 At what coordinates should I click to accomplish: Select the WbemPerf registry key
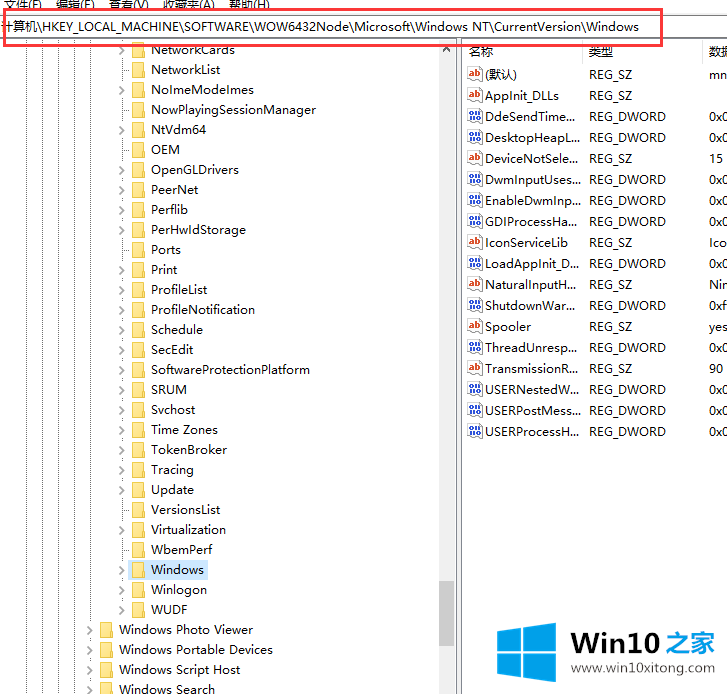click(181, 549)
